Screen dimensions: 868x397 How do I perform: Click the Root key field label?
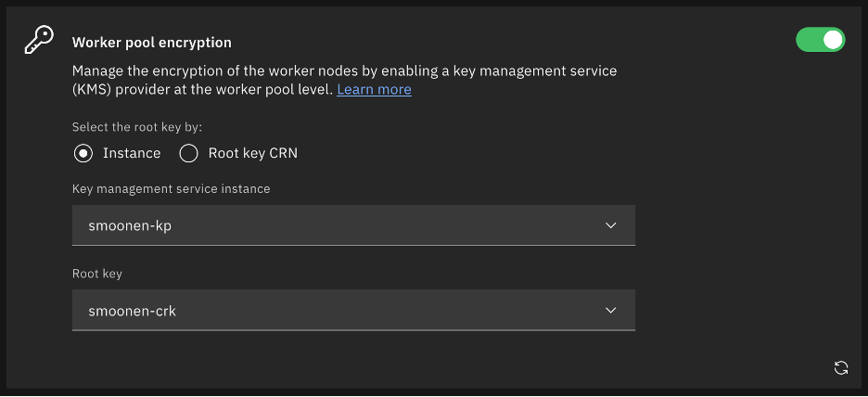(97, 275)
